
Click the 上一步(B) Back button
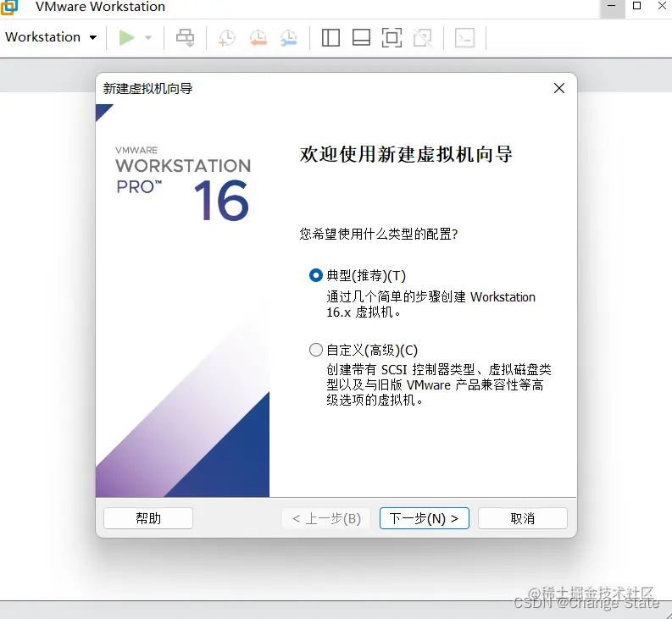pos(326,518)
